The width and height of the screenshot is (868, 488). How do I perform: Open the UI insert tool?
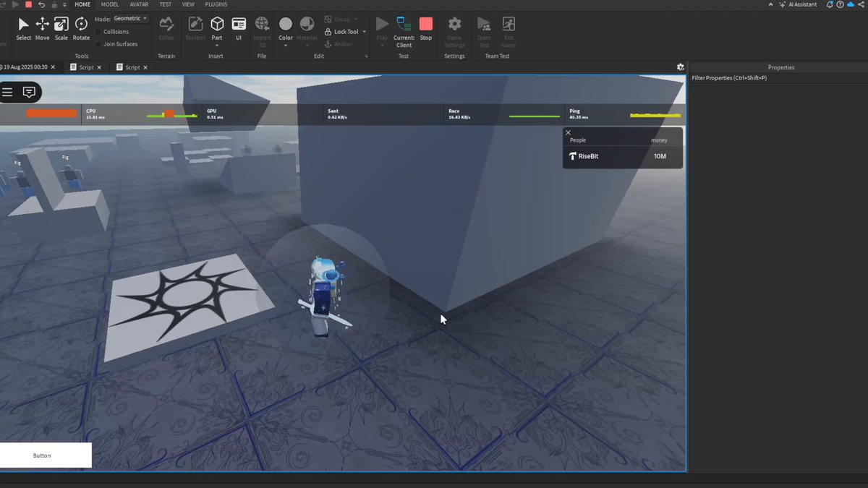point(239,28)
